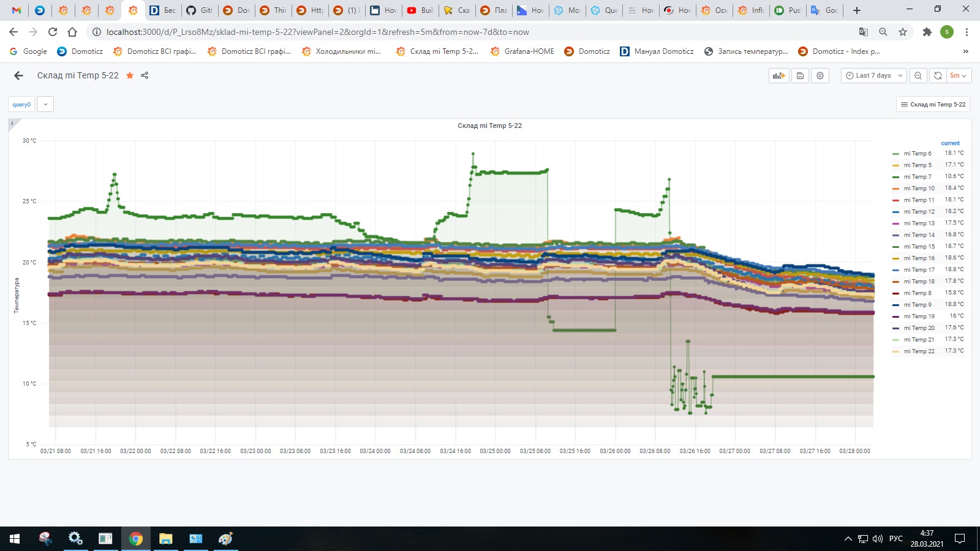Click the refresh dashboard icon
980x551 pixels.
[938, 75]
